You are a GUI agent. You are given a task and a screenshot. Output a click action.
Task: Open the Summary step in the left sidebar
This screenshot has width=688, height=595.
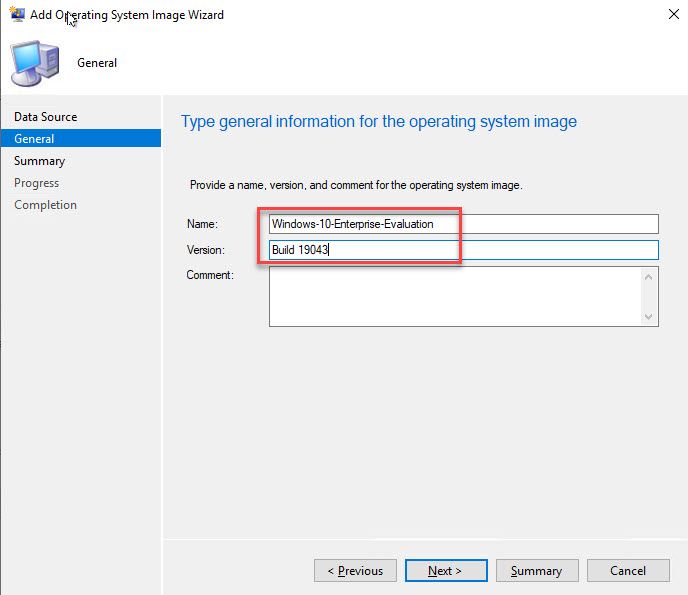coord(39,161)
